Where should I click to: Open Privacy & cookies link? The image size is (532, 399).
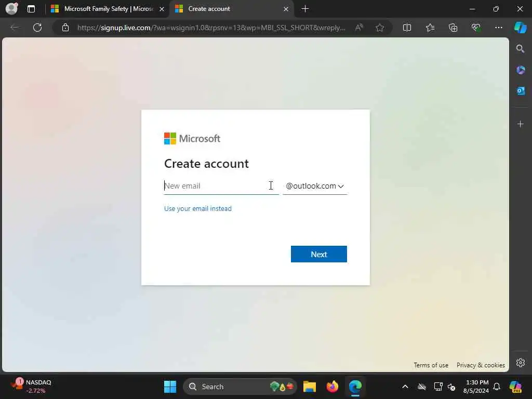(481, 365)
